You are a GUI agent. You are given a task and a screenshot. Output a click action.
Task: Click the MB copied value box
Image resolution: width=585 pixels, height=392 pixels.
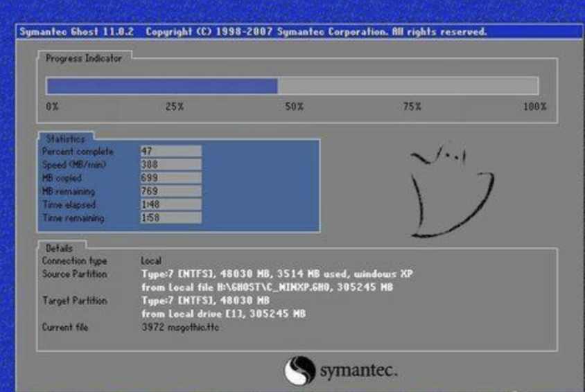(x=171, y=178)
